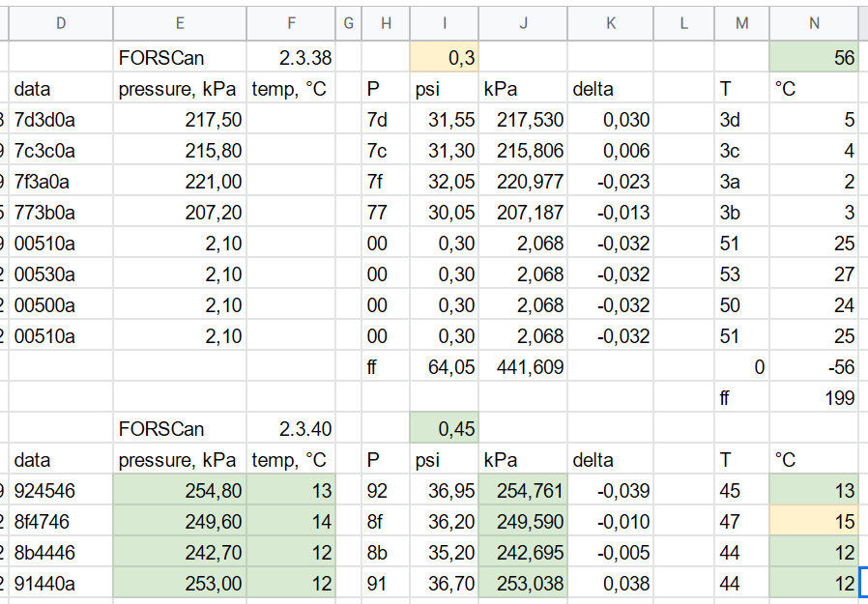Select the column D header
868x604 pixels.
(x=60, y=23)
